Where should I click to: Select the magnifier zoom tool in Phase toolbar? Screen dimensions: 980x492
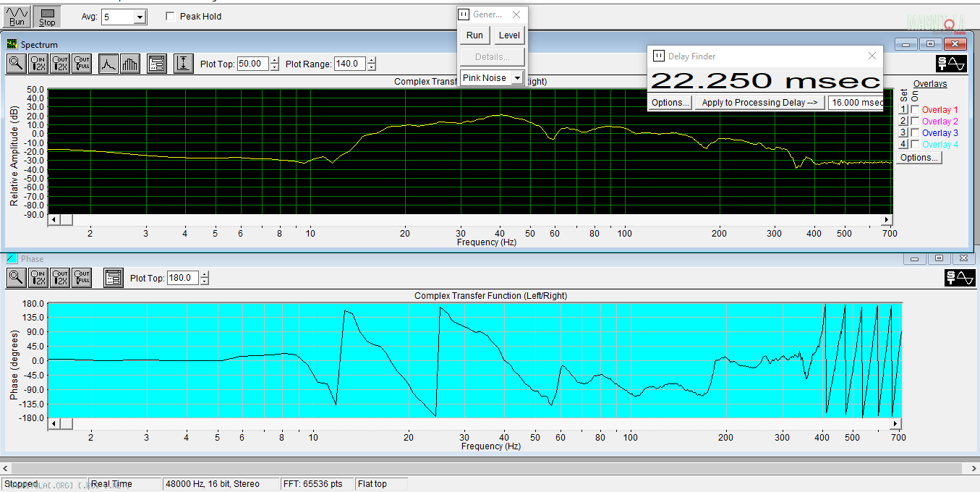click(16, 277)
